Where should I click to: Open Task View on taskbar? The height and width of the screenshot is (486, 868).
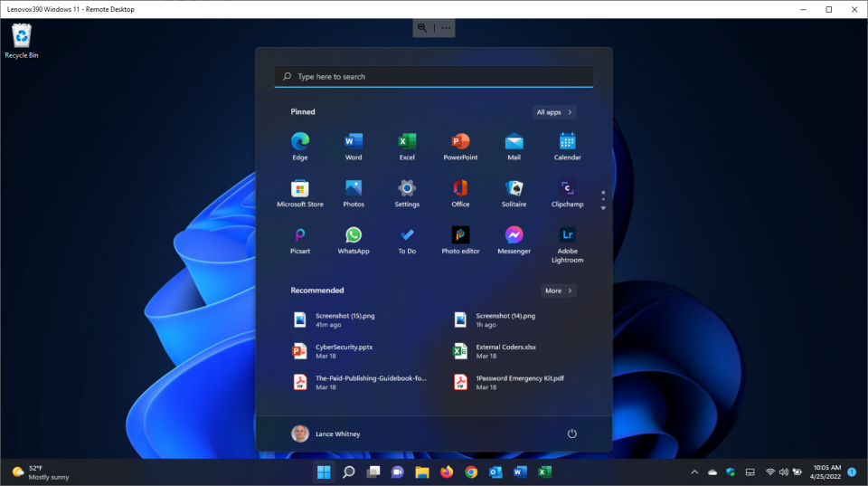pos(373,472)
